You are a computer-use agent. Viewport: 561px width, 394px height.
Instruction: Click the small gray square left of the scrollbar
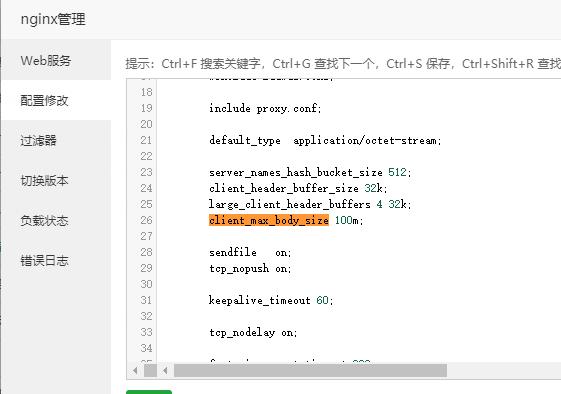[x=151, y=370]
